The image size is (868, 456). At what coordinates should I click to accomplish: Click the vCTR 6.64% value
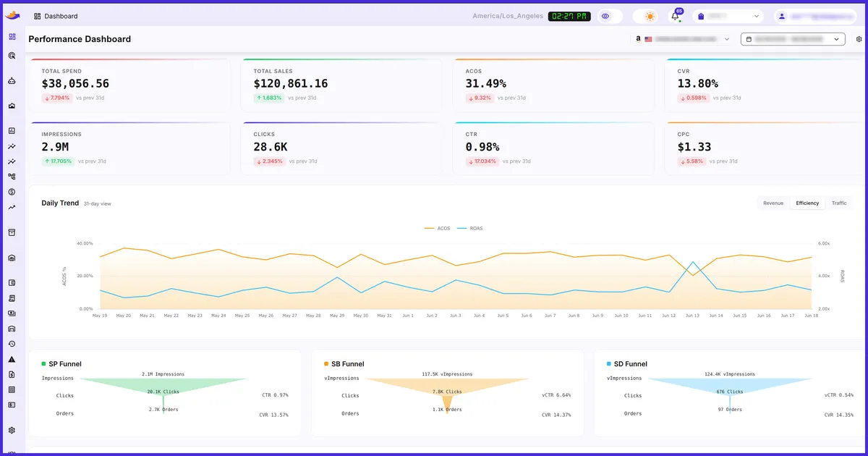(x=556, y=395)
